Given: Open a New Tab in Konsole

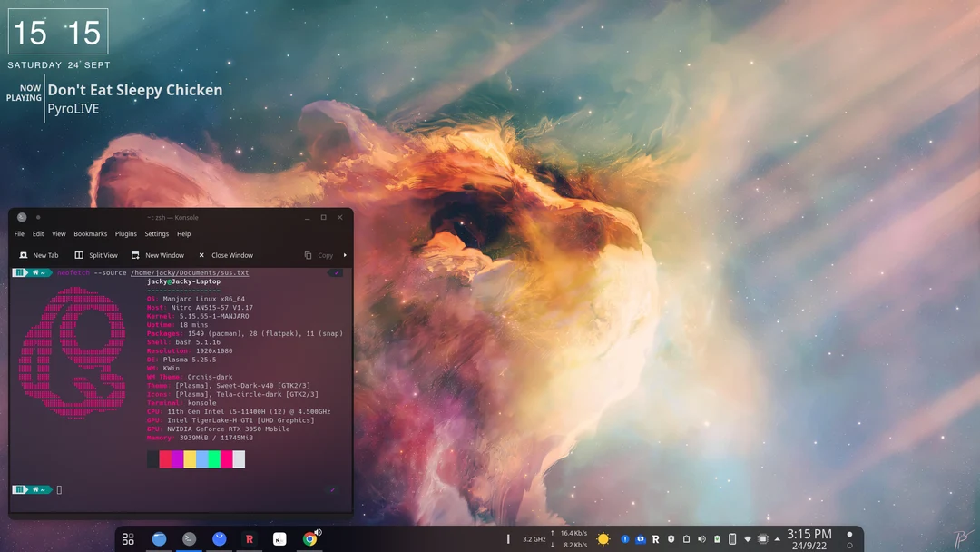Looking at the screenshot, I should [x=38, y=255].
